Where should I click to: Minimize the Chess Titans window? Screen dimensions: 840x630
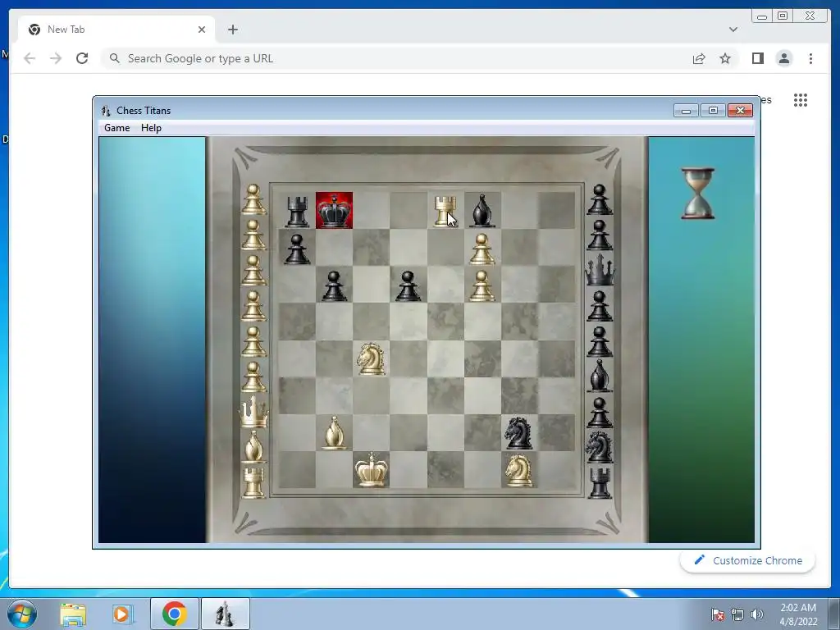[687, 111]
